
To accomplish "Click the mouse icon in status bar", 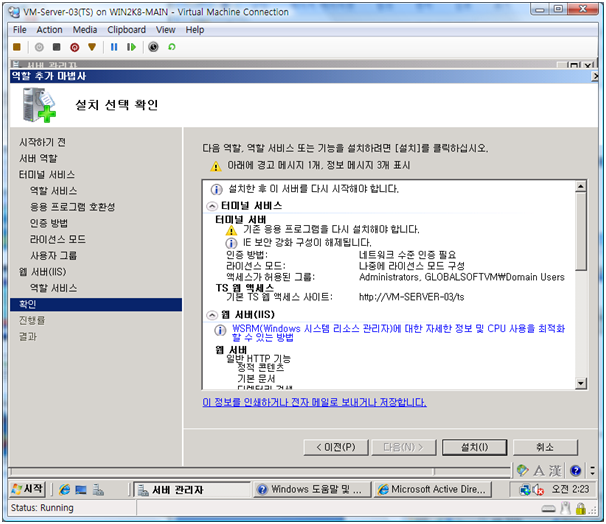I will [565, 509].
